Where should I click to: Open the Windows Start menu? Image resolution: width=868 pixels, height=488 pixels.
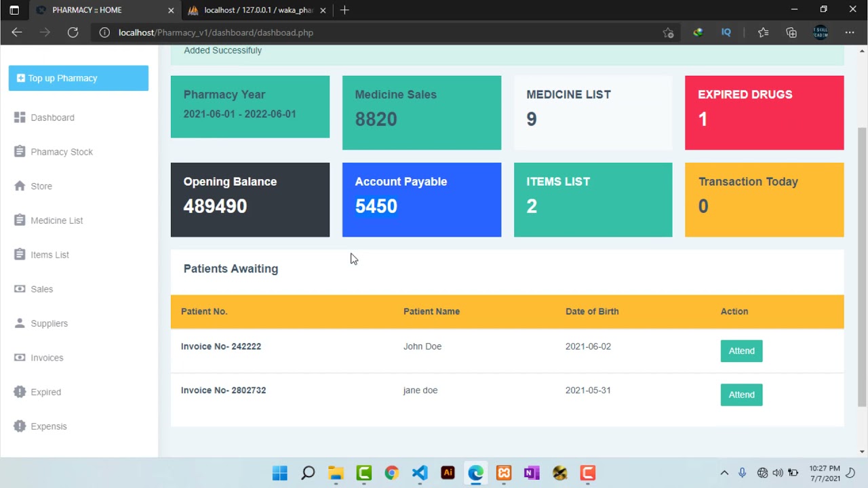[x=279, y=472]
